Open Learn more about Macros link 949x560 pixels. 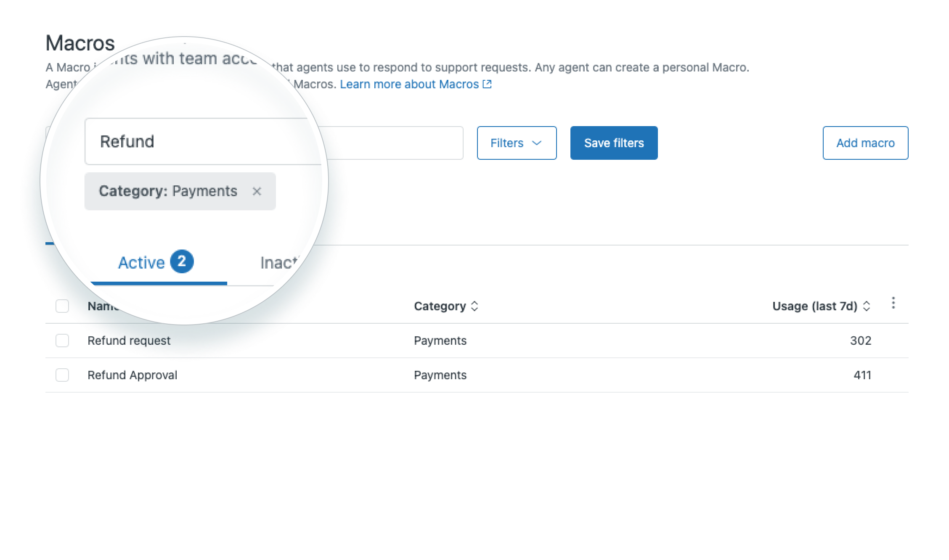tap(409, 84)
